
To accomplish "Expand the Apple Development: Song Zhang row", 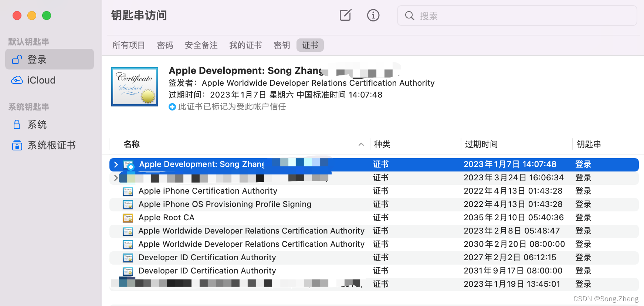I will point(116,164).
